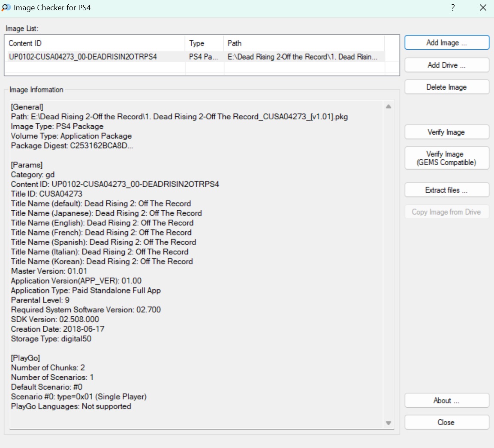This screenshot has width=494, height=448.
Task: Click Delete Image
Action: click(446, 87)
